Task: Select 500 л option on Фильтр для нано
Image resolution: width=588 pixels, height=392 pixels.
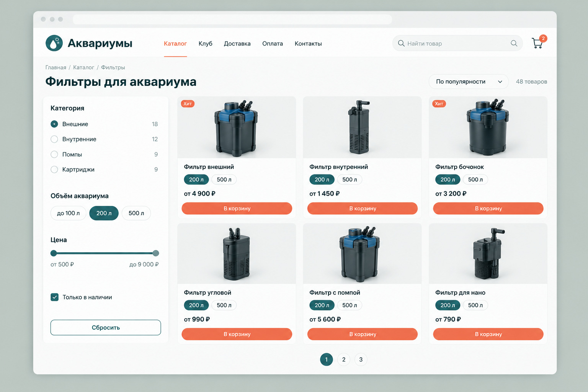Action: (475, 305)
